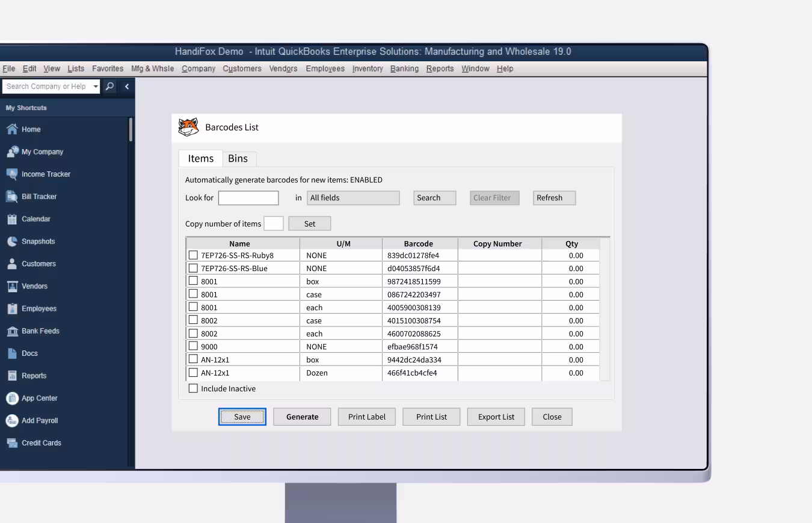Check the 8001 box row checkbox
Screen dimensions: 812x523
click(x=193, y=281)
